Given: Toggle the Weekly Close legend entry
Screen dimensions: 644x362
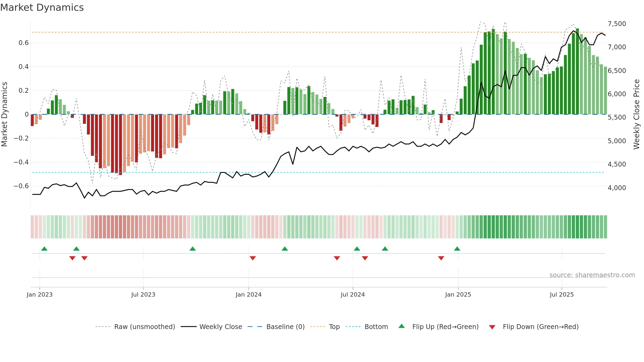Looking at the screenshot, I should pyautogui.click(x=211, y=327).
